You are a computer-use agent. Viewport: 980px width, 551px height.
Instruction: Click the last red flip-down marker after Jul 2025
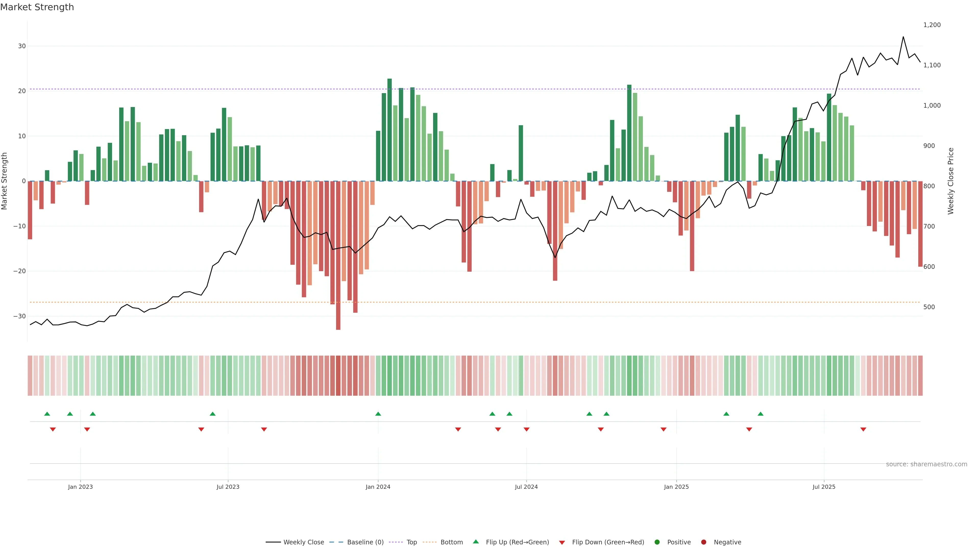coord(863,429)
